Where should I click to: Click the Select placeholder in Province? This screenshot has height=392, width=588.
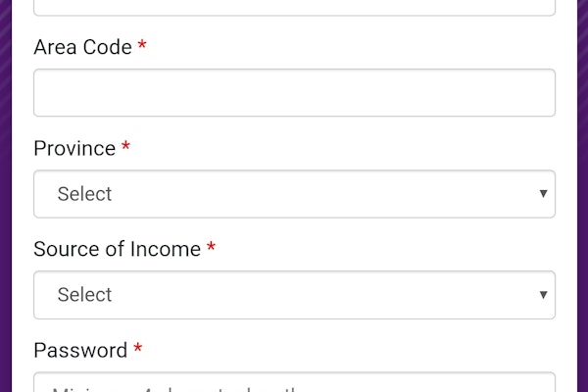(x=84, y=194)
